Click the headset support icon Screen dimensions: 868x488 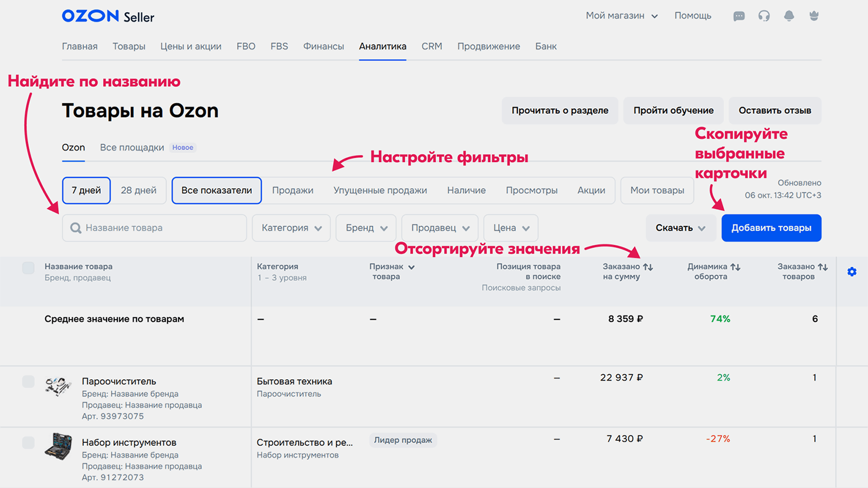(x=764, y=16)
